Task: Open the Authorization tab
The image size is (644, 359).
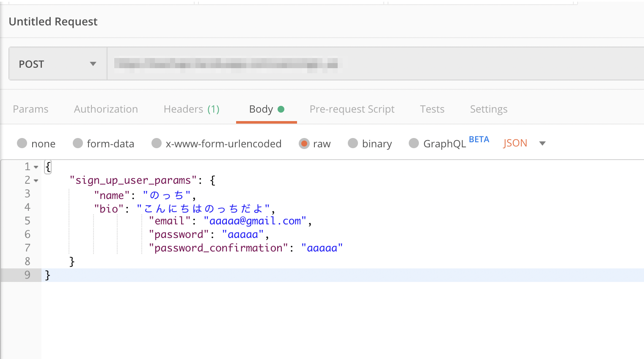Action: click(x=106, y=109)
